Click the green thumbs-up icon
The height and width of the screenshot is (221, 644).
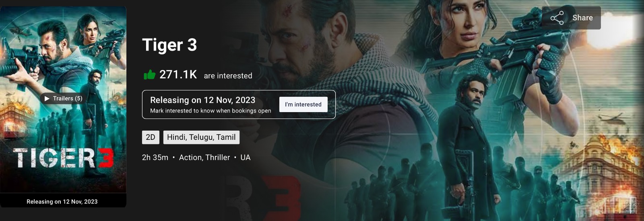(x=149, y=75)
